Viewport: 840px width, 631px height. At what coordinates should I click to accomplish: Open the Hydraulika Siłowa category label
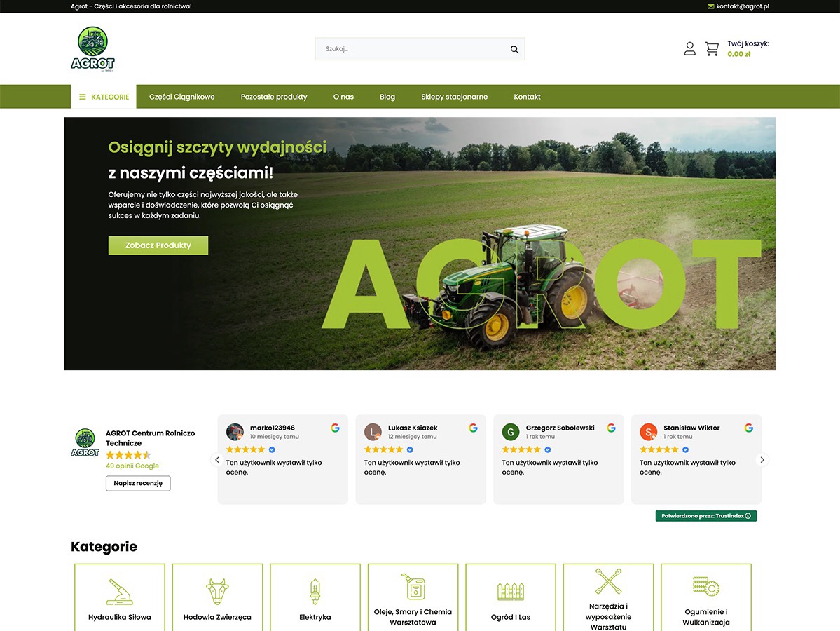coord(120,617)
